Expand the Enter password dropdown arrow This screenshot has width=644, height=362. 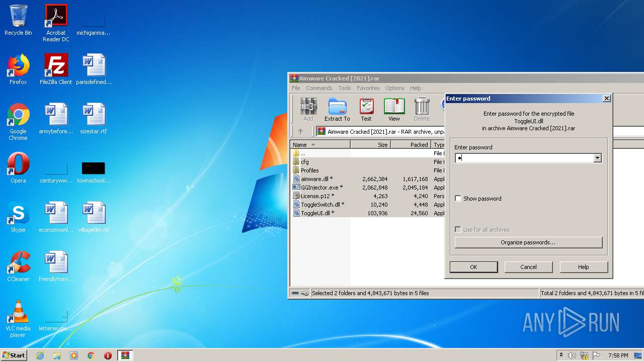597,158
